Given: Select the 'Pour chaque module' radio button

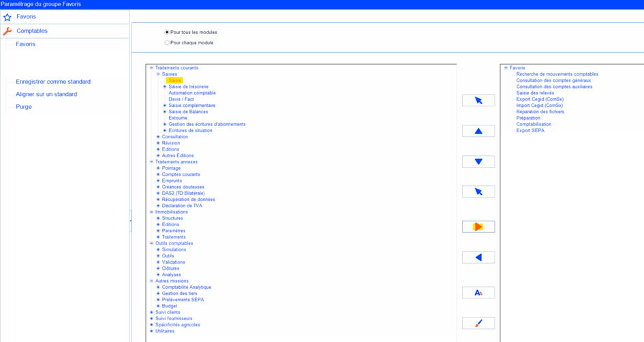Looking at the screenshot, I should click(x=167, y=43).
